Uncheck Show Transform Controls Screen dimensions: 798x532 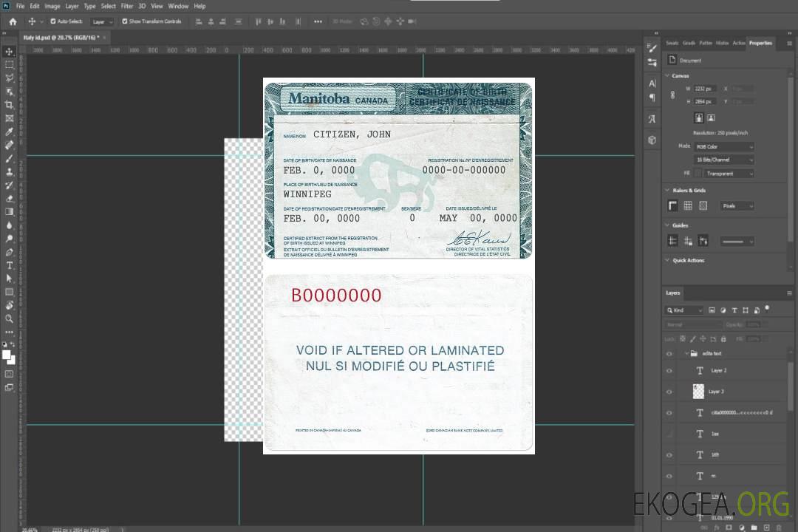click(124, 21)
